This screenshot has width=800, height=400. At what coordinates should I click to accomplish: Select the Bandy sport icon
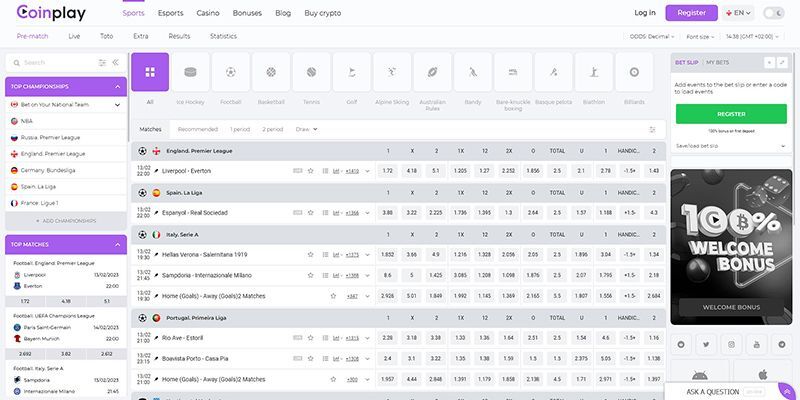[473, 72]
